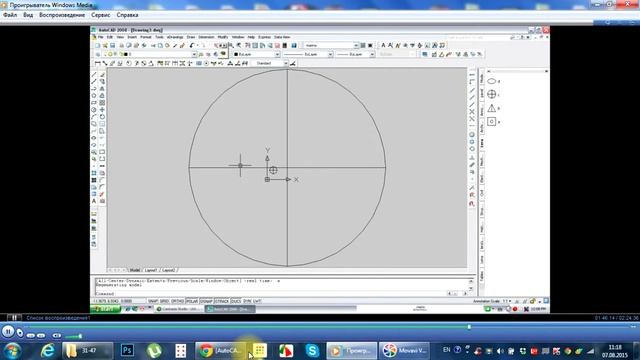Pick the square-with-circle item in tool palette
The height and width of the screenshot is (360, 640).
(x=492, y=122)
